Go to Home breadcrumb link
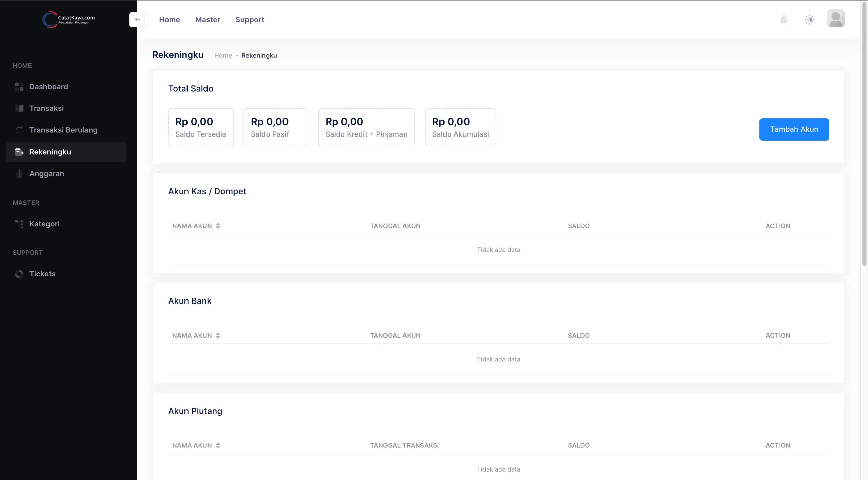The height and width of the screenshot is (480, 868). coord(223,55)
